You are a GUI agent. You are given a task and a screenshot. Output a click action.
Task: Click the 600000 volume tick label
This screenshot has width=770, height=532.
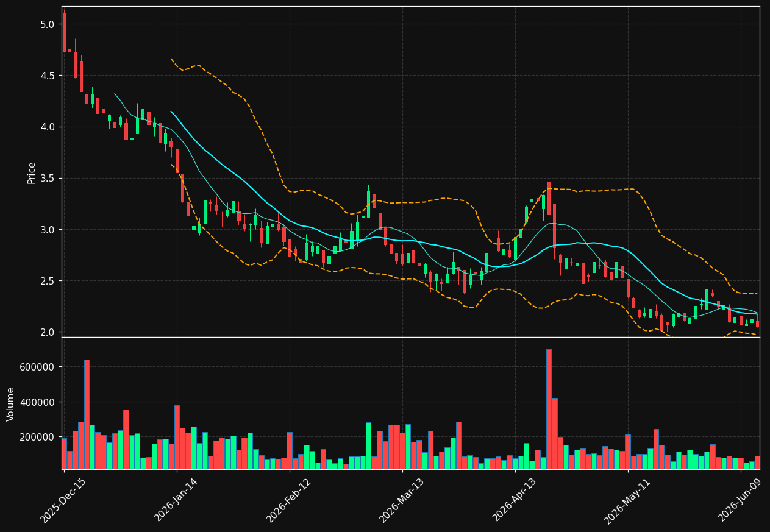coord(38,367)
